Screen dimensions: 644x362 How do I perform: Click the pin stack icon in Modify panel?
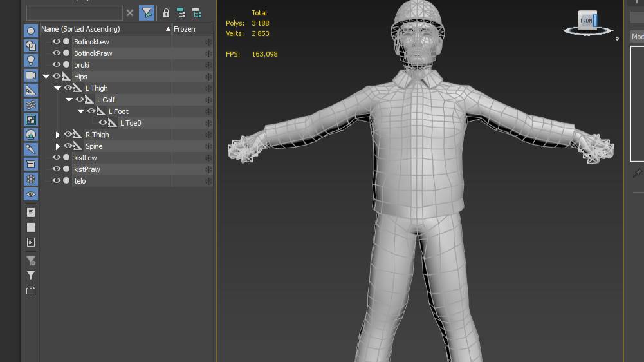coord(637,173)
